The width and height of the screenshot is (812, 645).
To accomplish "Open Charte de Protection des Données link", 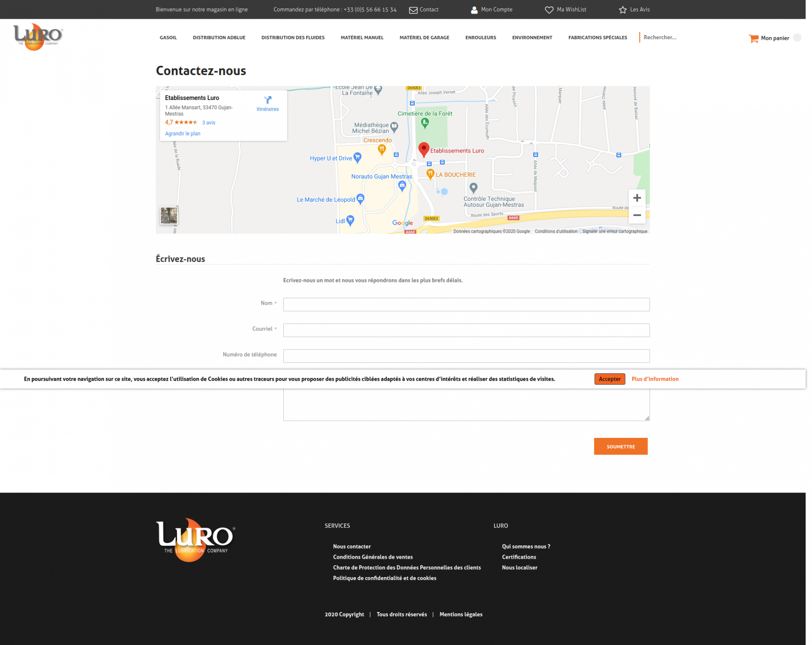I will coord(407,568).
